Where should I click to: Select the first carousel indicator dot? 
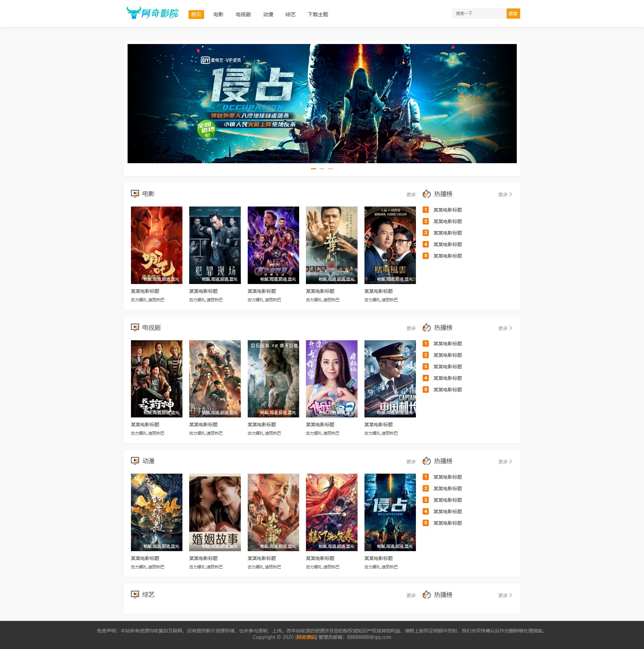coord(313,169)
